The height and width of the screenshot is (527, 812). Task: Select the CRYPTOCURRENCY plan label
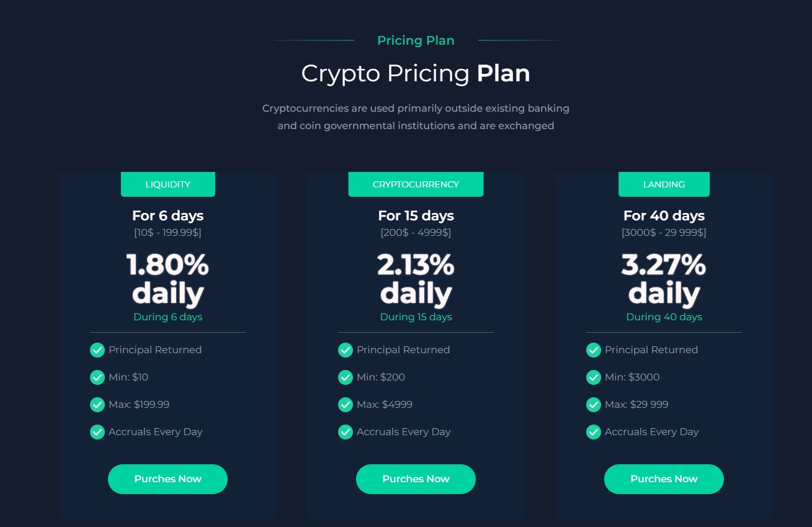point(416,184)
